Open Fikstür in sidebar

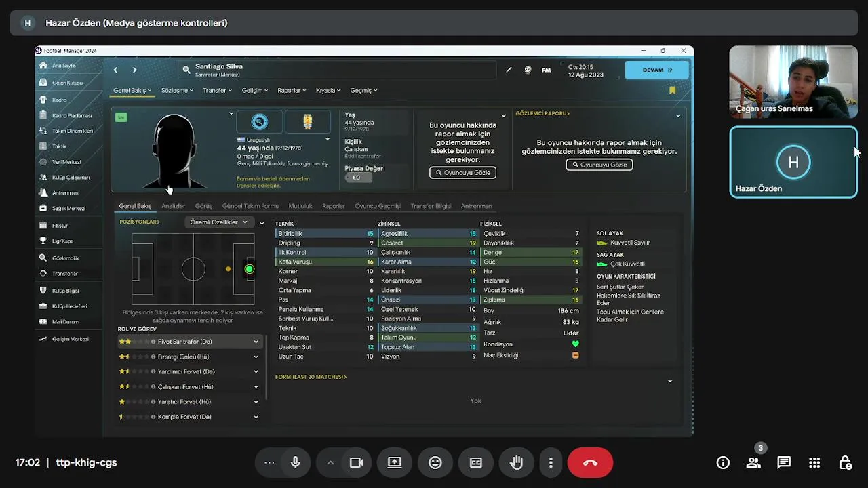click(60, 225)
